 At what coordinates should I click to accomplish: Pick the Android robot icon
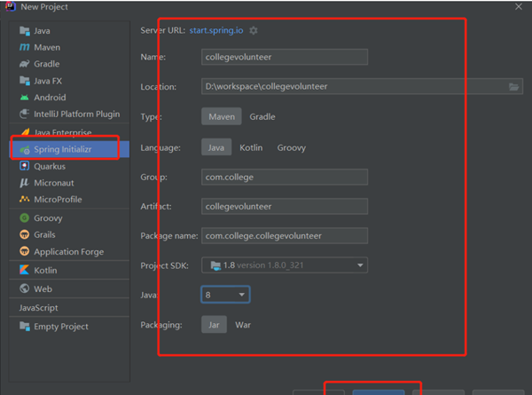coord(25,98)
